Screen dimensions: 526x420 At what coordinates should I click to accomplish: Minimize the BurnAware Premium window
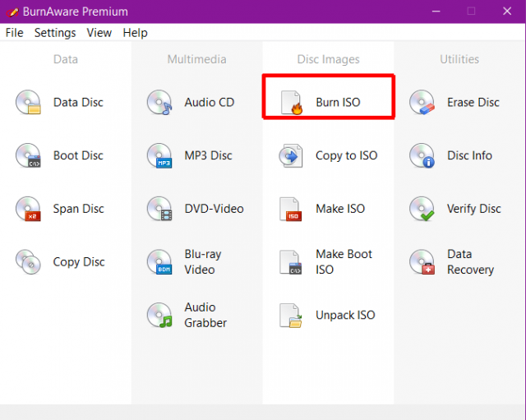point(436,12)
